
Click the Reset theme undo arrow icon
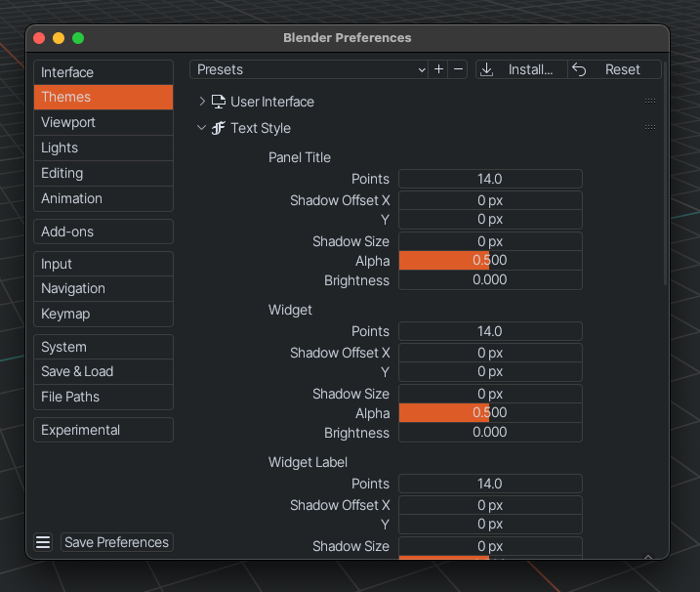(x=579, y=69)
